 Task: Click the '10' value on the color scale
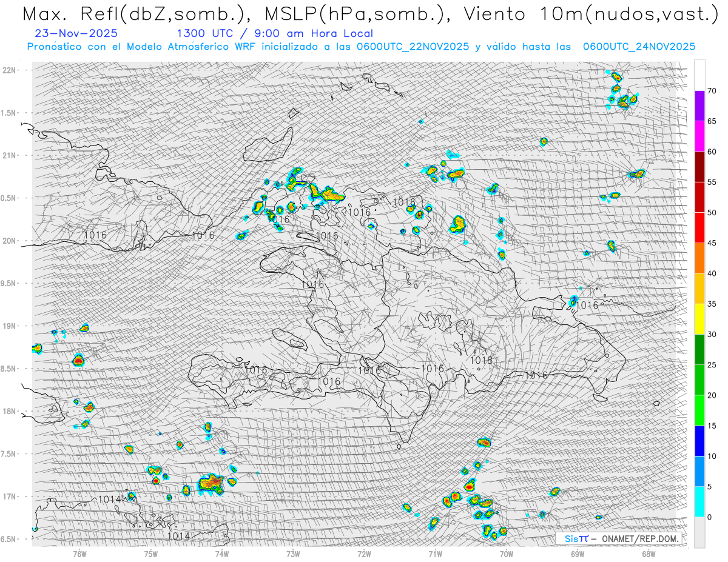coord(712,456)
